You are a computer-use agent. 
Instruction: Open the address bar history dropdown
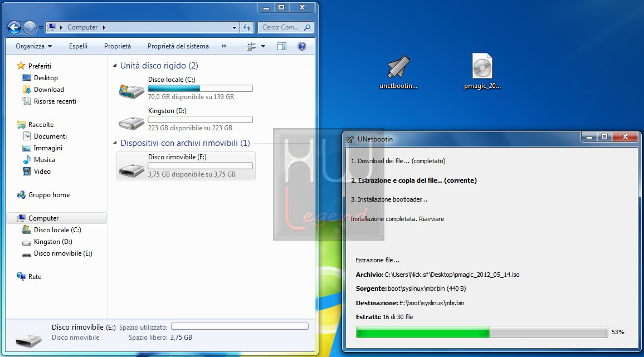(x=234, y=27)
